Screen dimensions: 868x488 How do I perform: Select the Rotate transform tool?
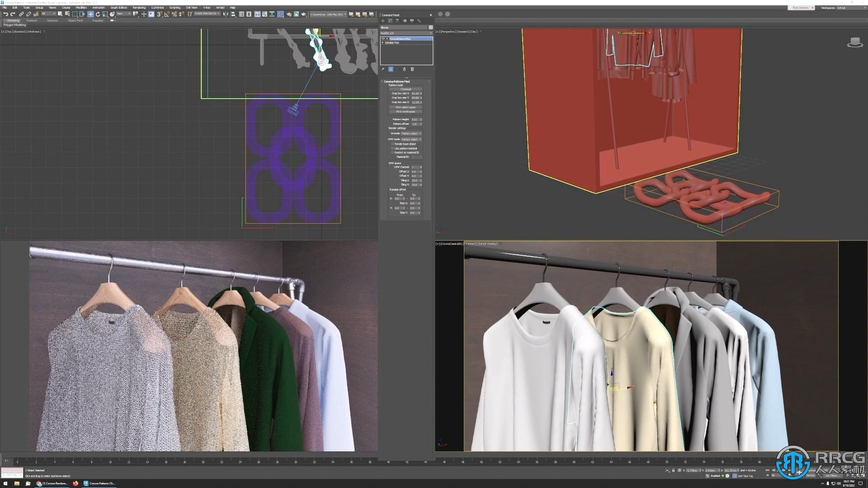tap(98, 14)
